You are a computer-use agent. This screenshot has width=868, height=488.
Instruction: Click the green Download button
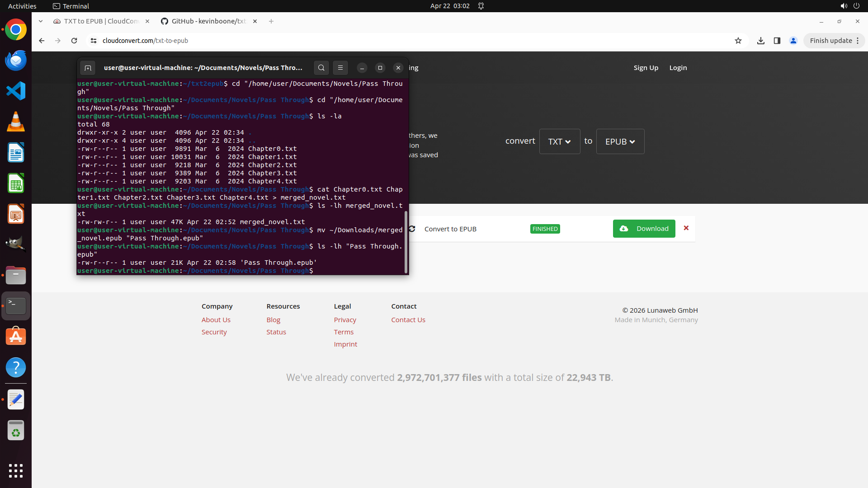click(x=644, y=229)
